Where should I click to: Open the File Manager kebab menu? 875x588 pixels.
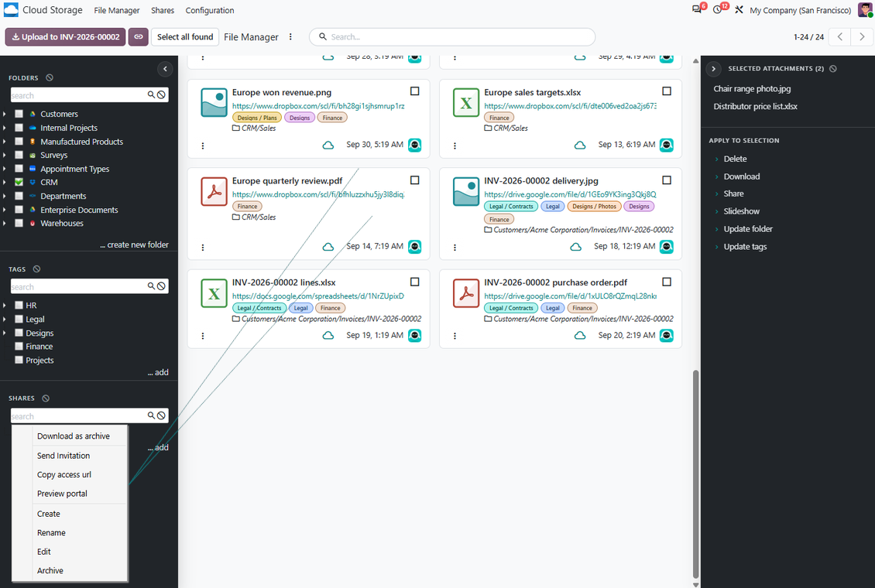click(290, 37)
